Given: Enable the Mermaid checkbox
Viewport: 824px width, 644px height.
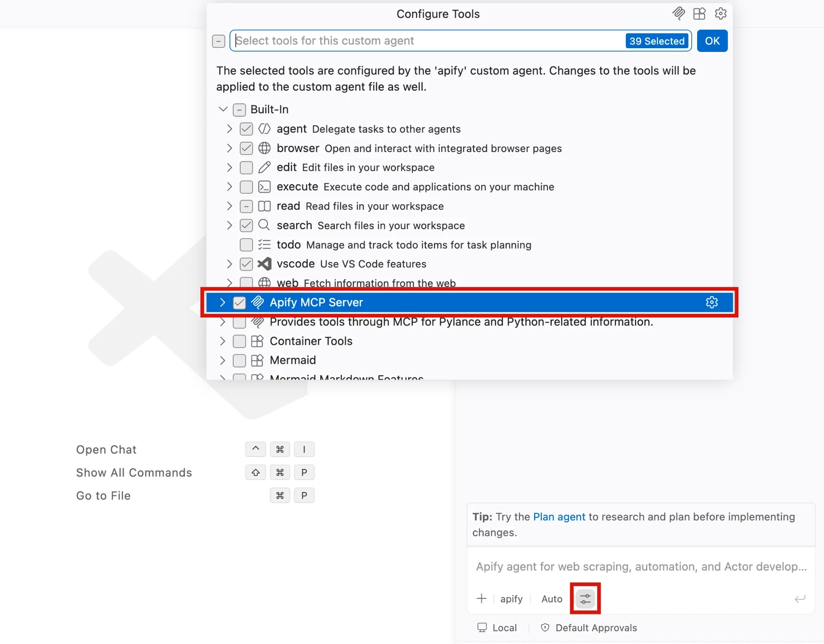Looking at the screenshot, I should click(239, 361).
